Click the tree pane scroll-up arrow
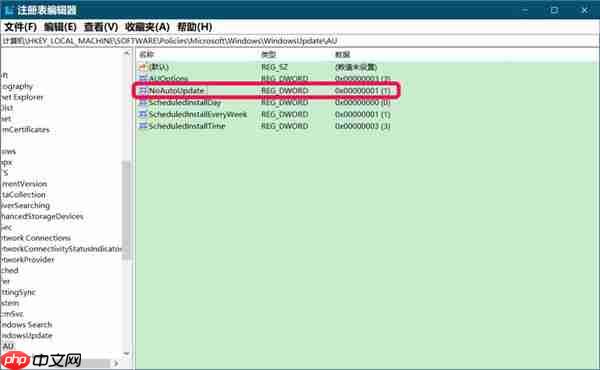This screenshot has height=370, width=600. coord(127,53)
